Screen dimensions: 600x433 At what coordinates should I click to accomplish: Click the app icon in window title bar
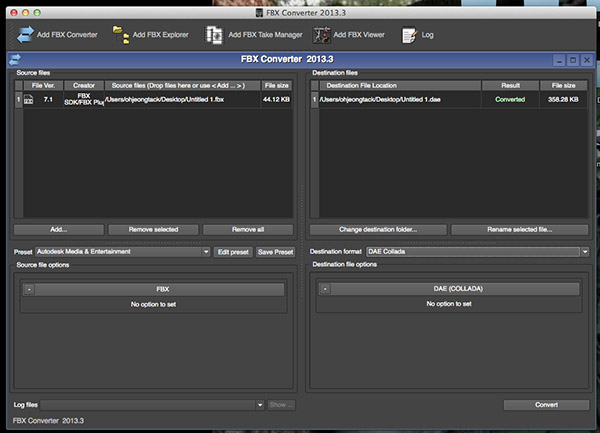point(259,13)
